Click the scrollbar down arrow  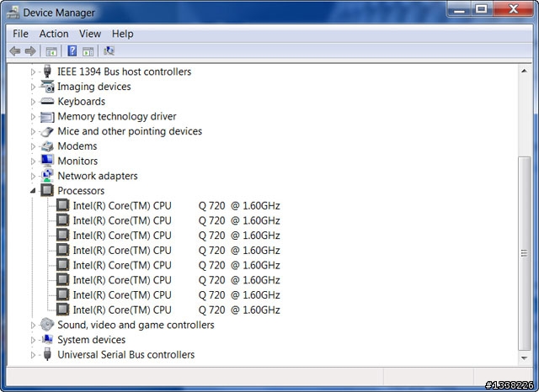pos(524,358)
